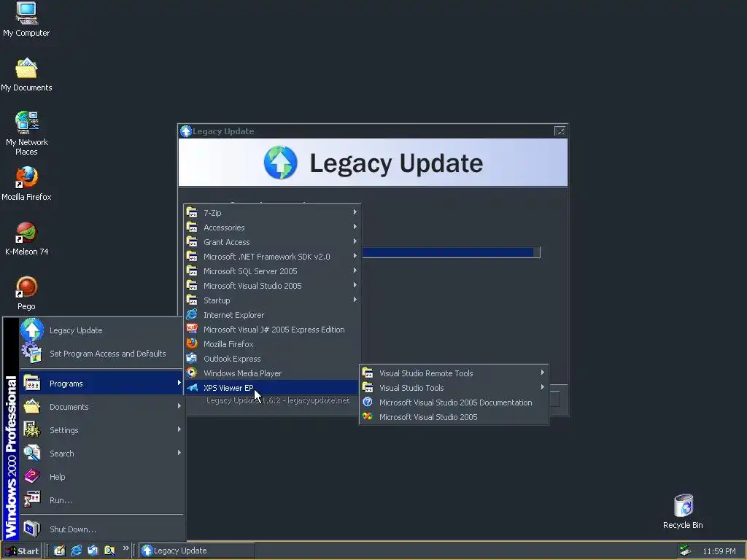Screen dimensions: 747x560
Task: Choose Programs in the Start menu
Action: coord(101,384)
